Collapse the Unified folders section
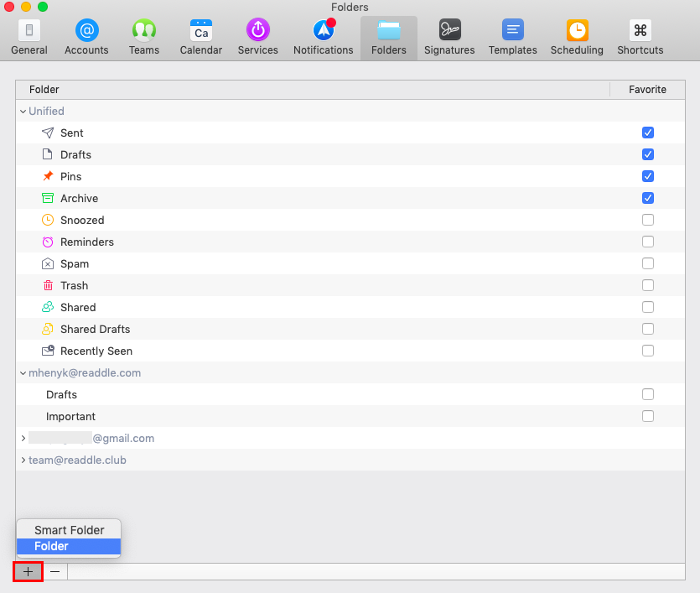Viewport: 700px width, 593px height. [23, 111]
